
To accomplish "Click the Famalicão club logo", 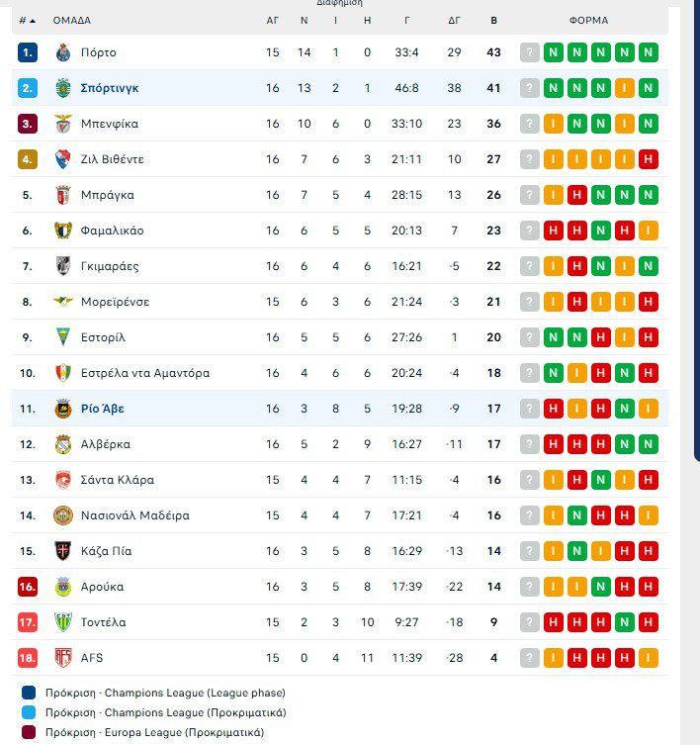I will (62, 231).
